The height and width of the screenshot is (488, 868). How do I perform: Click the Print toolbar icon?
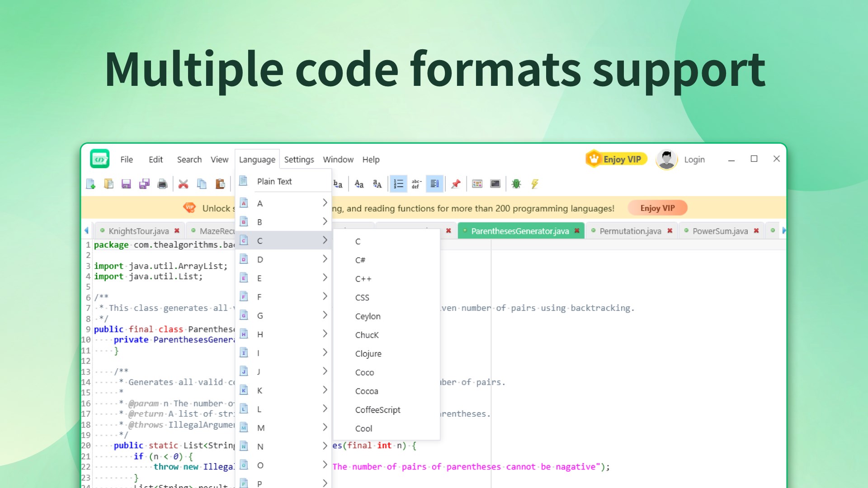coord(162,184)
